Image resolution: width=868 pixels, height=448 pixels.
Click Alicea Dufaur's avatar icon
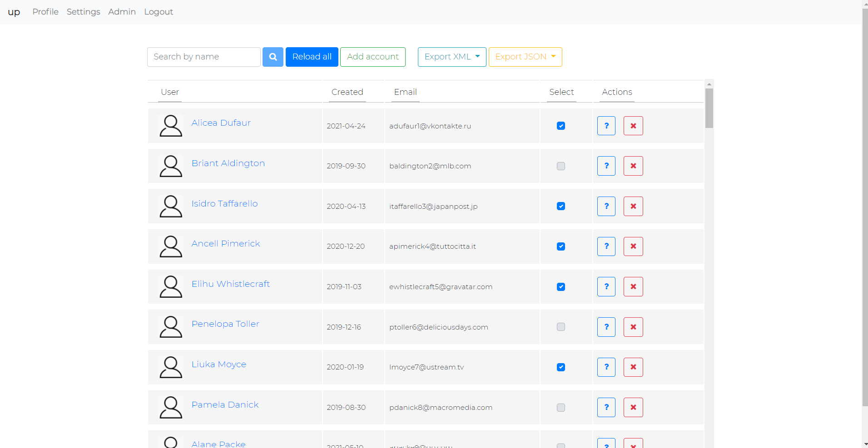(x=171, y=126)
